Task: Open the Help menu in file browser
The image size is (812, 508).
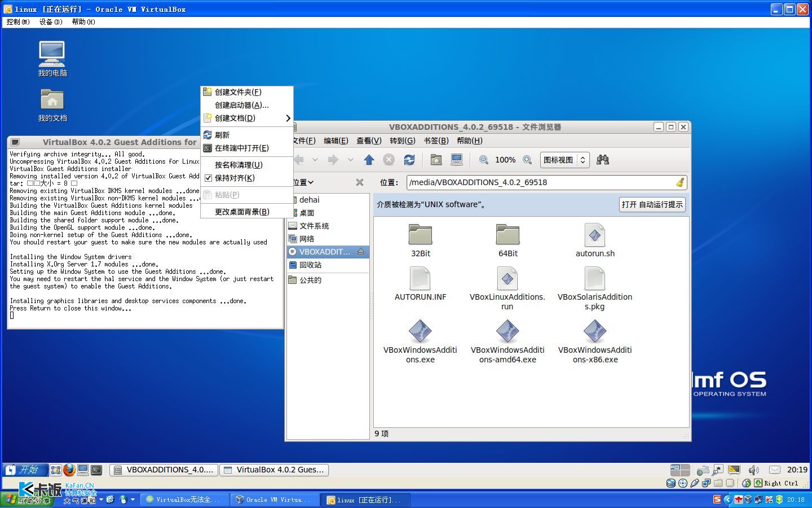Action: (469, 141)
